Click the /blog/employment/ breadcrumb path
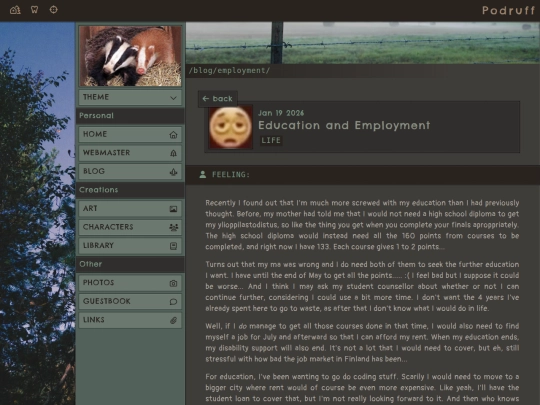Viewport: 540px width, 405px height. (229, 71)
